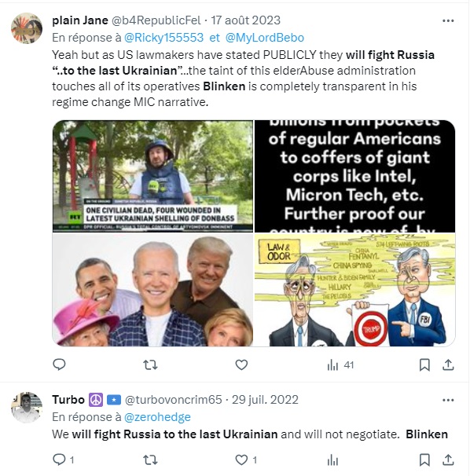This screenshot has height=476, width=470.
Task: Share plain Jane's tweet
Action: [448, 364]
